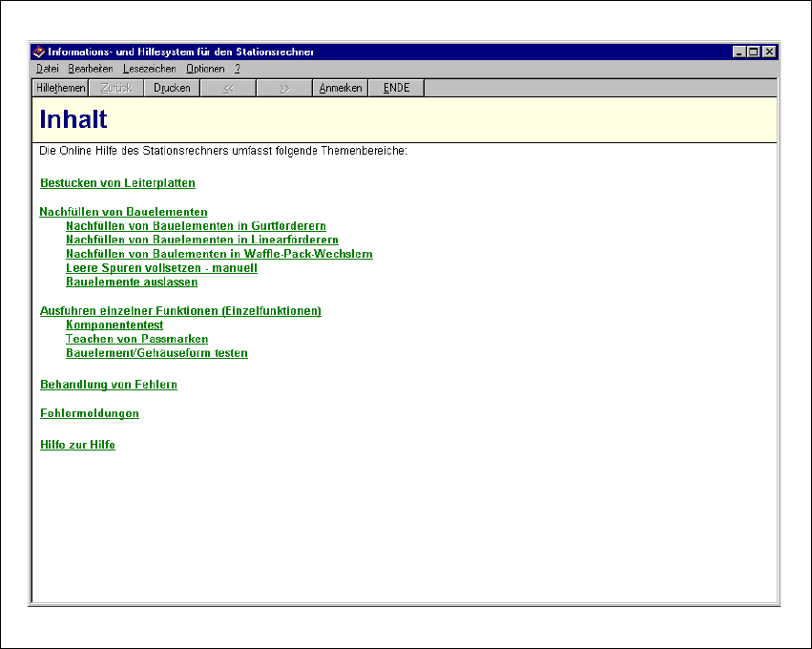Maximize the help window
This screenshot has height=649, width=812.
coord(754,52)
